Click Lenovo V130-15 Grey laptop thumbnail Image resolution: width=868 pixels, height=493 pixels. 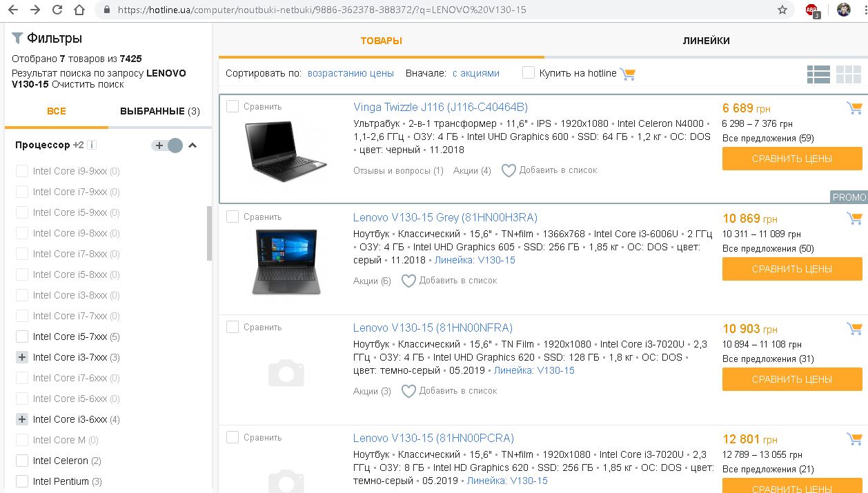click(x=286, y=261)
